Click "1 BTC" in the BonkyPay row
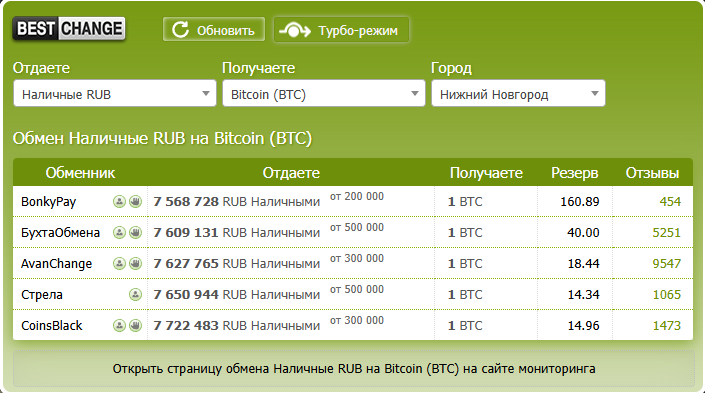Screen dimensions: 705x393 465,201
